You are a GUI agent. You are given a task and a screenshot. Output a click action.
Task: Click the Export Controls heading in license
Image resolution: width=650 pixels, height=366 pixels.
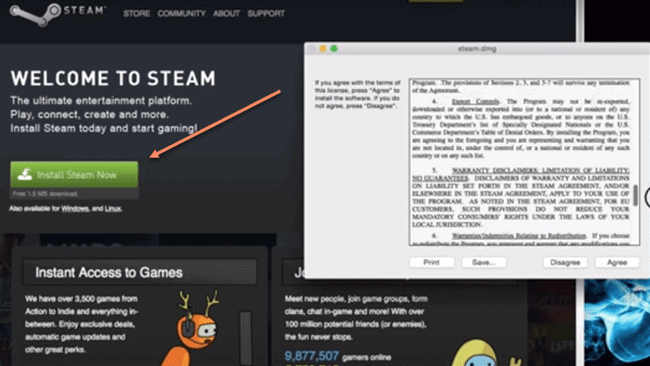coord(475,102)
